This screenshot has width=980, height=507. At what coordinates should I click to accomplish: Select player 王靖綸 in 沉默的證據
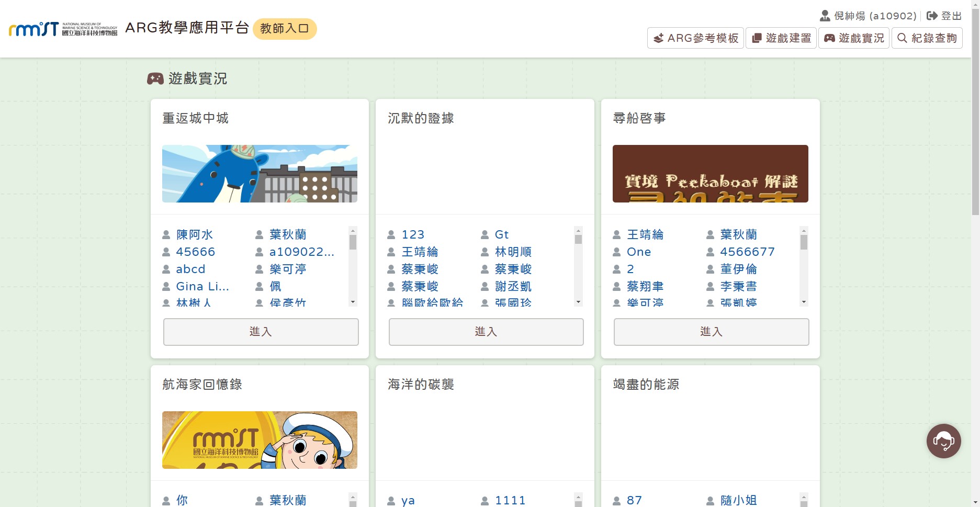pyautogui.click(x=420, y=252)
